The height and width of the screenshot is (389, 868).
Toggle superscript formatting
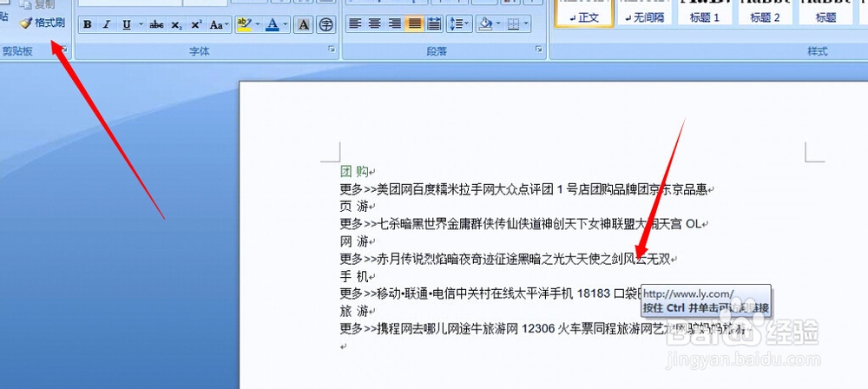pyautogui.click(x=196, y=24)
